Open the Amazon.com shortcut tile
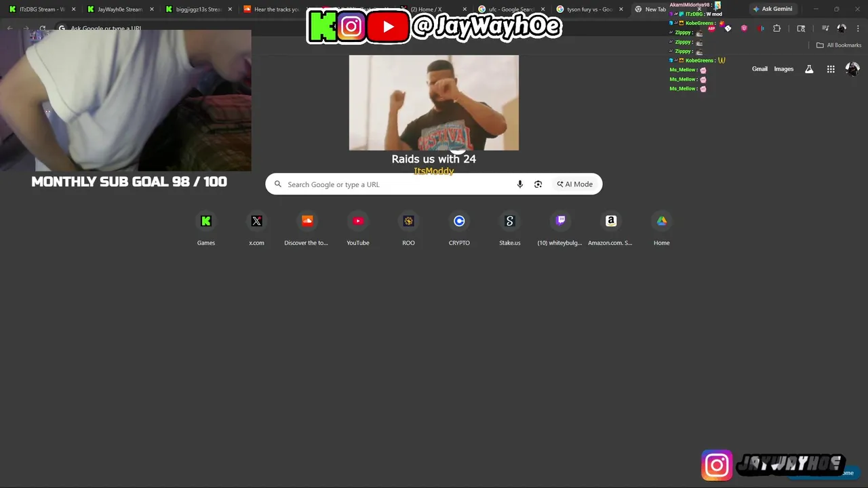This screenshot has width=868, height=488. pos(610,229)
